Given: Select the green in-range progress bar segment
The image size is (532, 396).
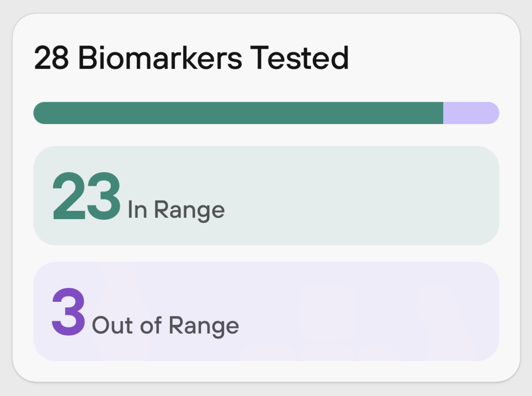Looking at the screenshot, I should 238,113.
